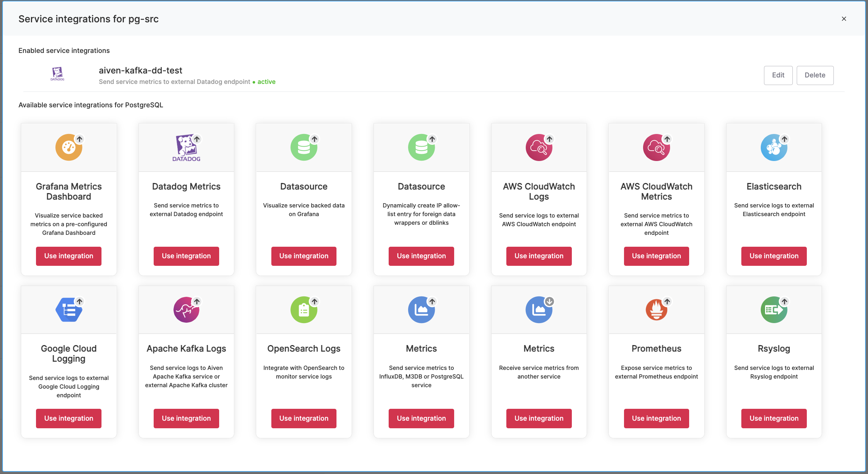Click 'Send service metrics to external Datadog endpoint' status text
The width and height of the screenshot is (868, 474).
click(175, 82)
